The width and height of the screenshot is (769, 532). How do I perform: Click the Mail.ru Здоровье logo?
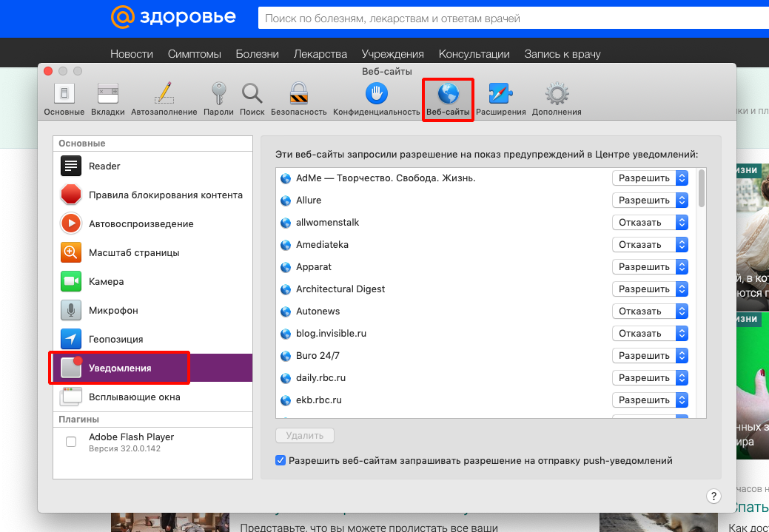173,17
